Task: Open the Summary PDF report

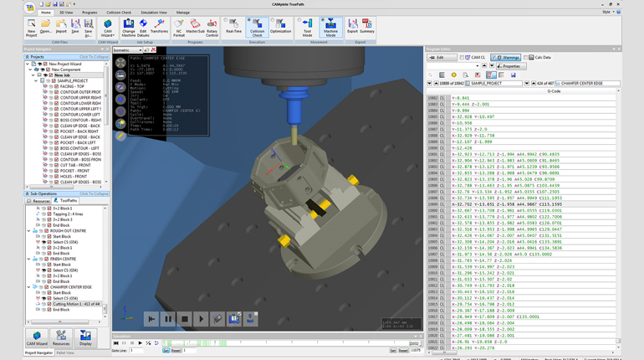Action: (367, 26)
